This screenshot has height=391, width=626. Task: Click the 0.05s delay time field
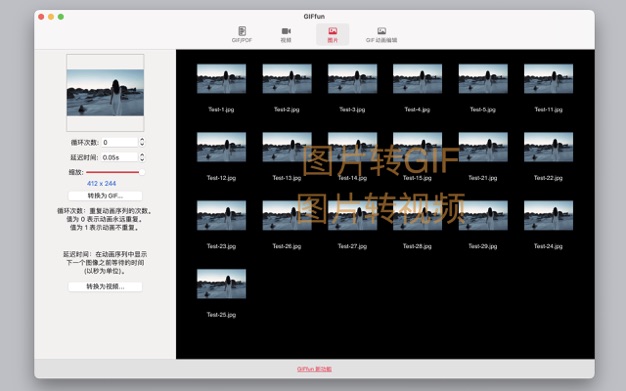[120, 157]
